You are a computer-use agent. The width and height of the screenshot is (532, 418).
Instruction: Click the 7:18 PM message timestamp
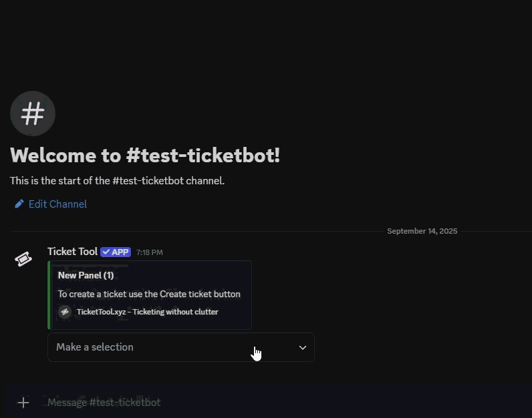[x=149, y=252]
